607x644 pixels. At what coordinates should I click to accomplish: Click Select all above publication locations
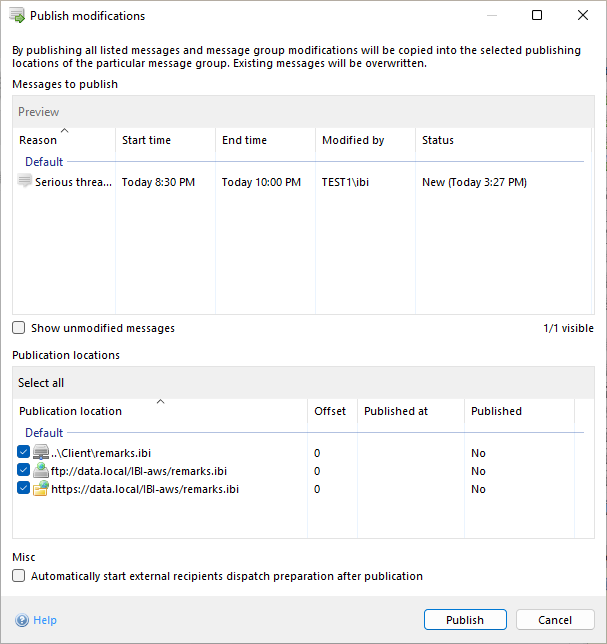click(41, 383)
